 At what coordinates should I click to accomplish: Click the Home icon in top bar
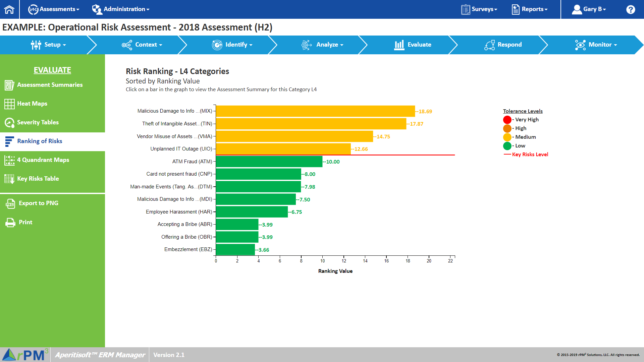[x=9, y=9]
